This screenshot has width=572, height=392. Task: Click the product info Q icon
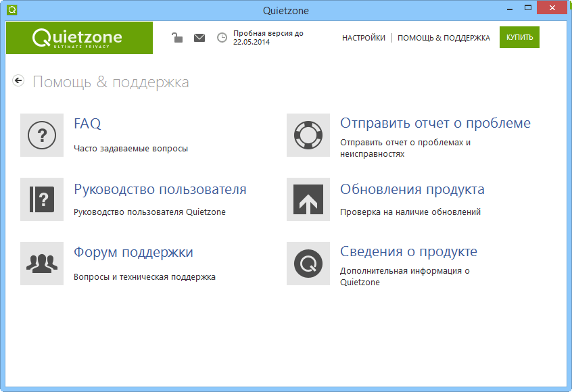[308, 264]
